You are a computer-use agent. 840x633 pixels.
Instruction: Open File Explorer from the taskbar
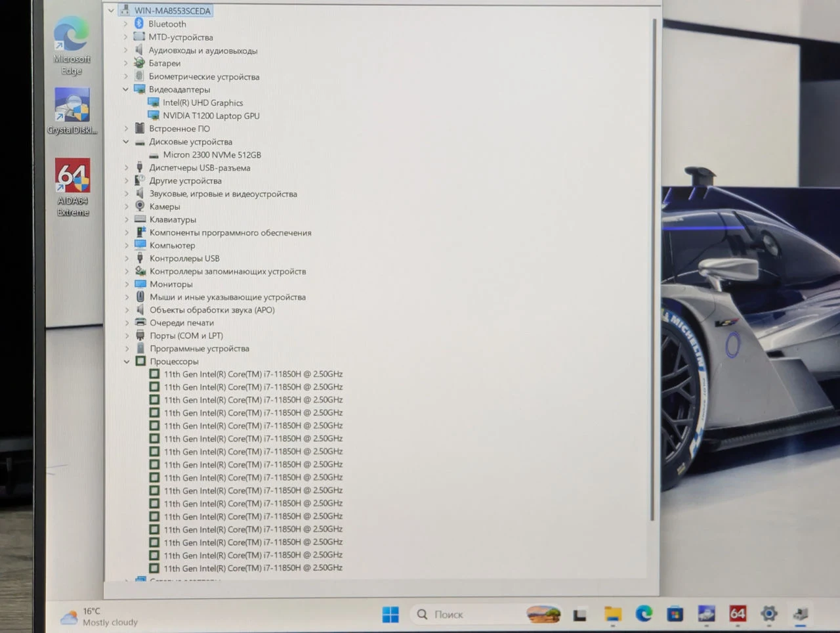[613, 615]
